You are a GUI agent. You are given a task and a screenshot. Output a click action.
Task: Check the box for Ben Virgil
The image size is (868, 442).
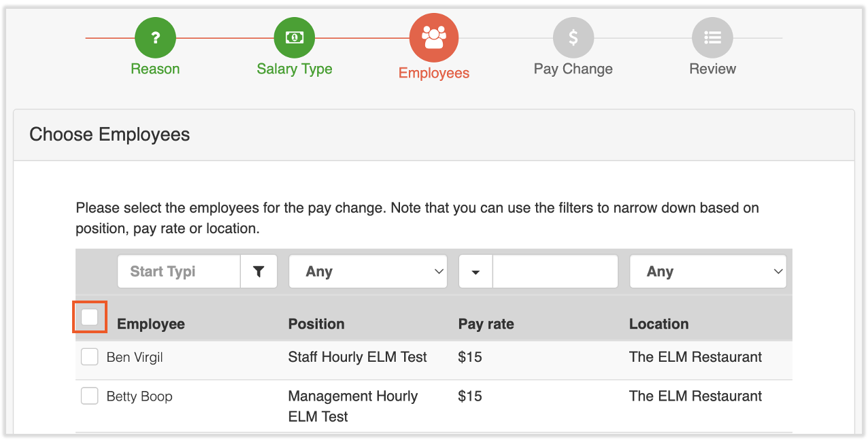90,356
